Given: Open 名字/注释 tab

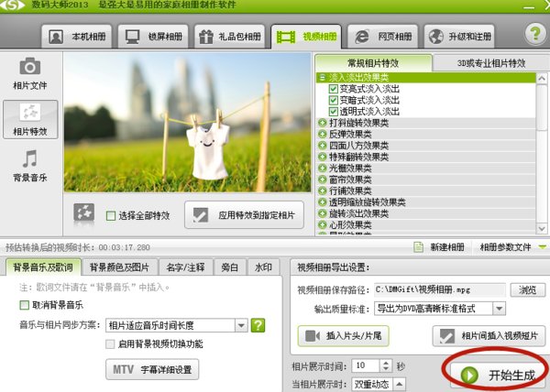Looking at the screenshot, I should click(185, 267).
